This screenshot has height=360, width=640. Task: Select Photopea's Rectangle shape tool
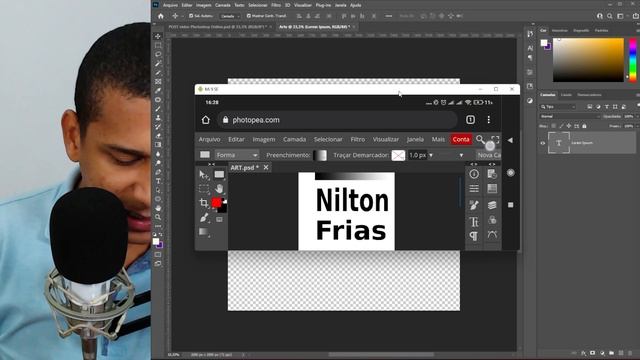click(219, 174)
